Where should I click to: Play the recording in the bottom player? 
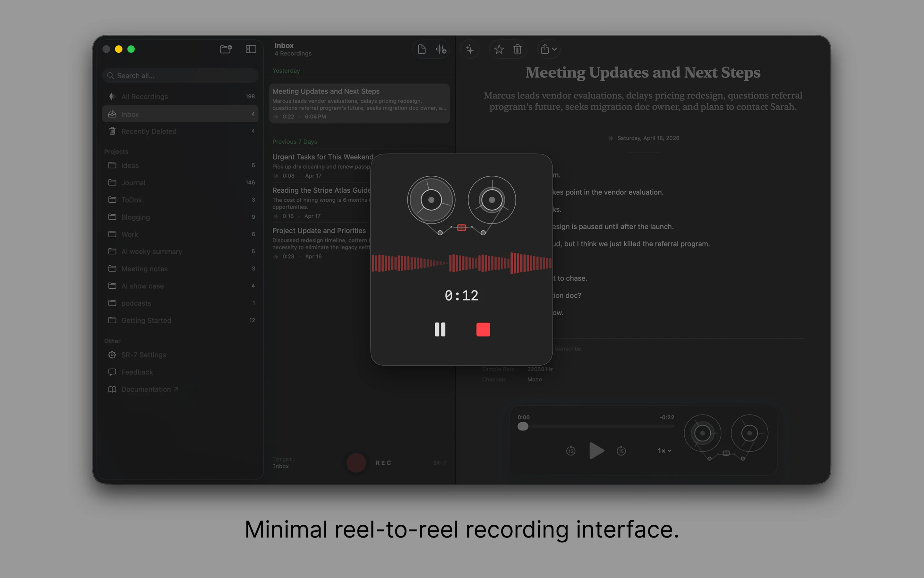click(596, 451)
